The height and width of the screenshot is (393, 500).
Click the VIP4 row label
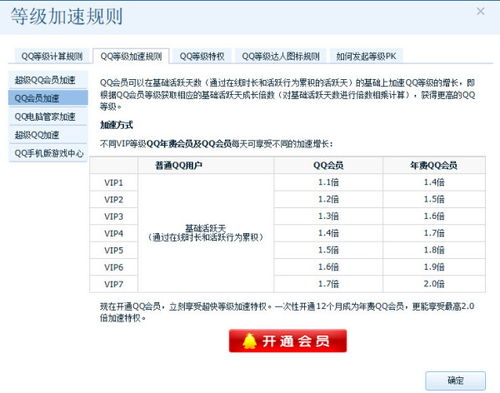tap(114, 233)
